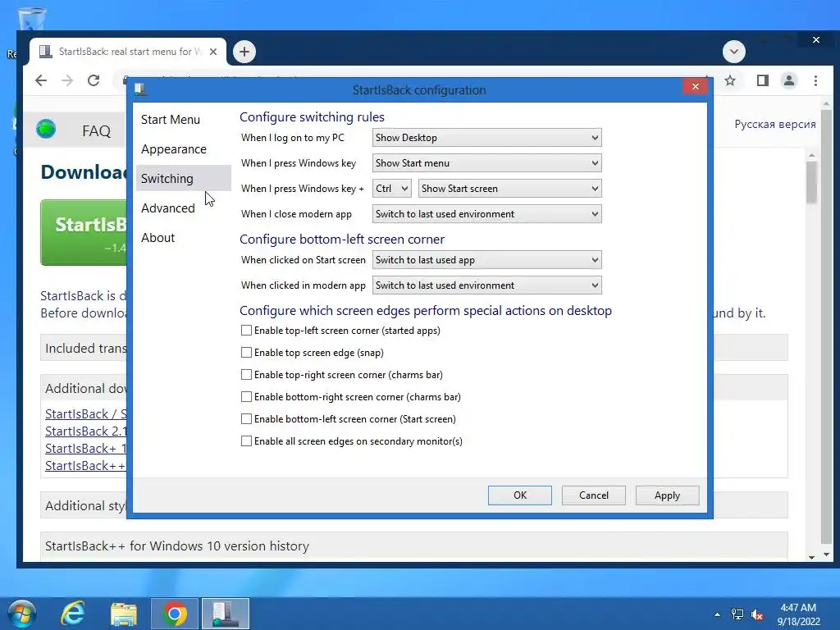Enable bottom-right screen corner charms bar
The width and height of the screenshot is (840, 630).
coord(246,397)
